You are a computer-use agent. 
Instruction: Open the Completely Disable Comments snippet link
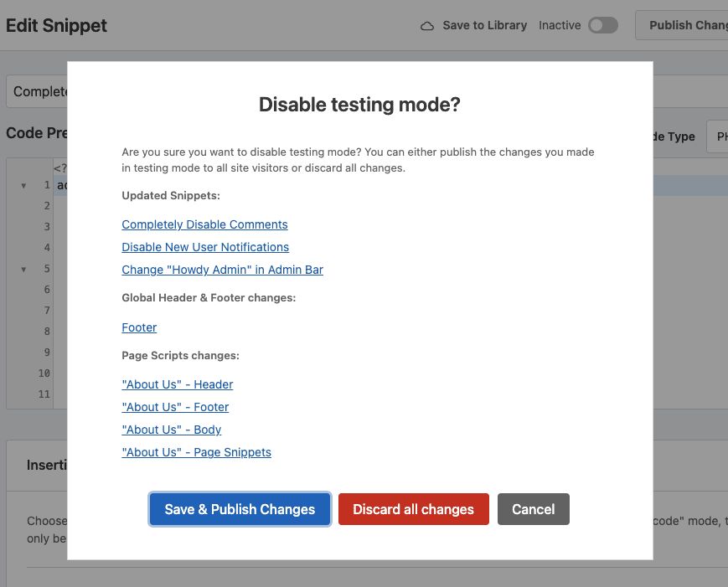click(204, 224)
